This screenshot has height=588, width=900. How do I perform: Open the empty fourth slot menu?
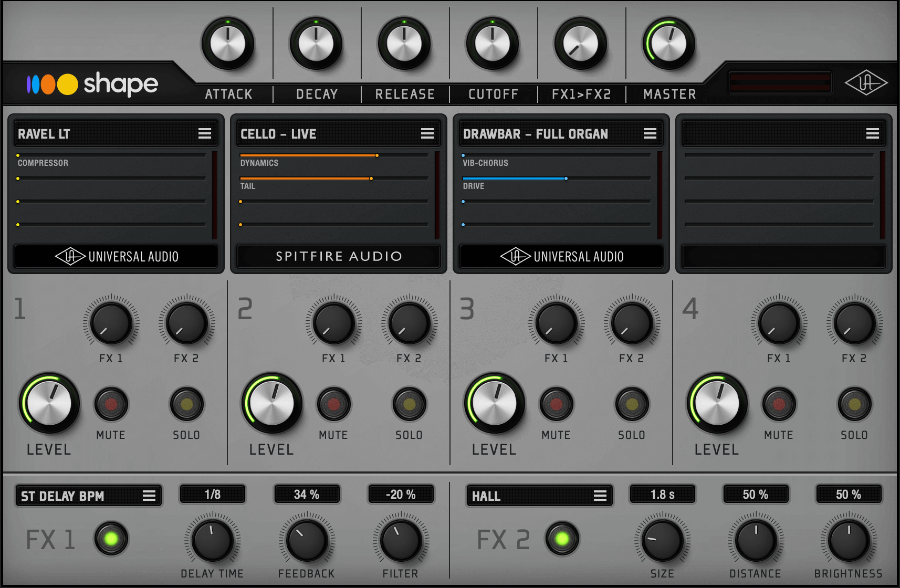[x=873, y=133]
